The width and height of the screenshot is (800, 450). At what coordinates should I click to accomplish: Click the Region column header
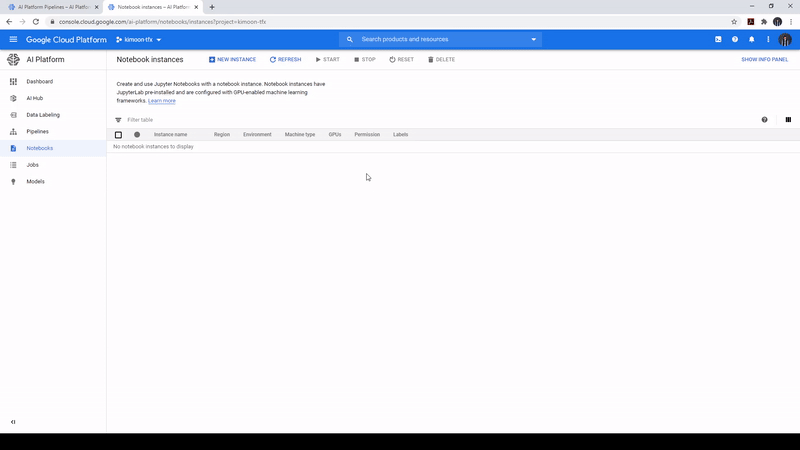click(221, 135)
